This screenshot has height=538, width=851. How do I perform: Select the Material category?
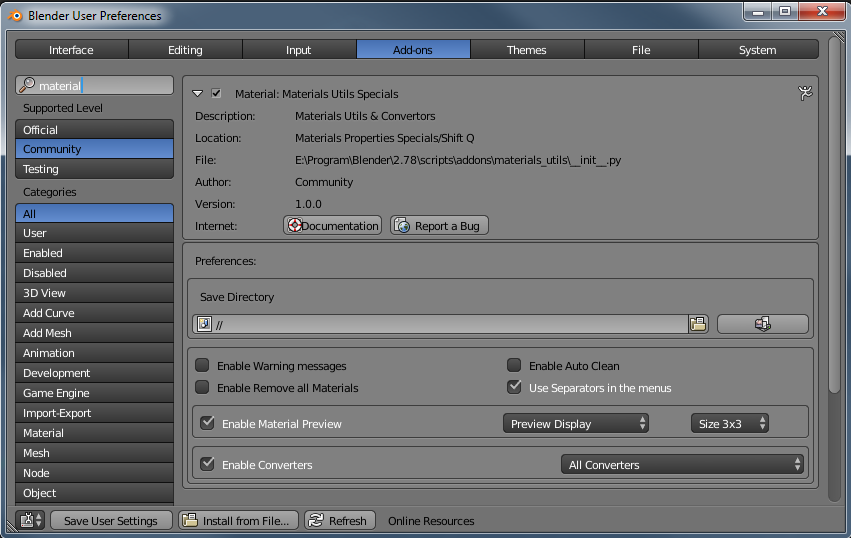click(94, 433)
